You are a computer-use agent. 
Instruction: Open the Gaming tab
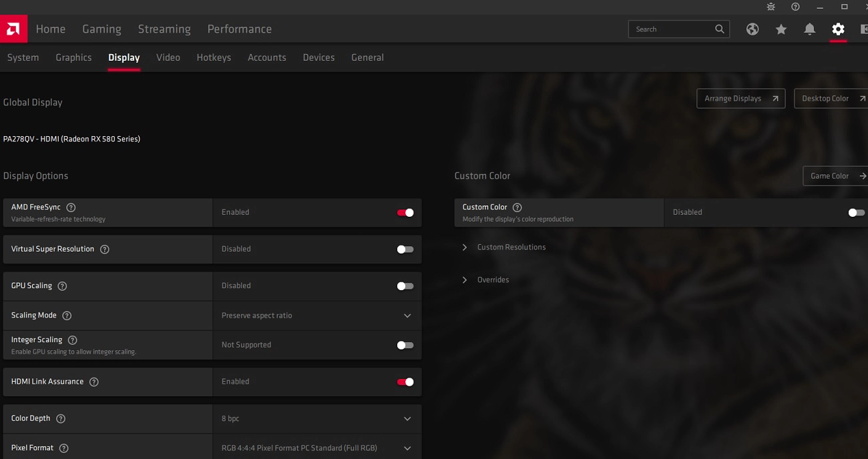pyautogui.click(x=101, y=29)
